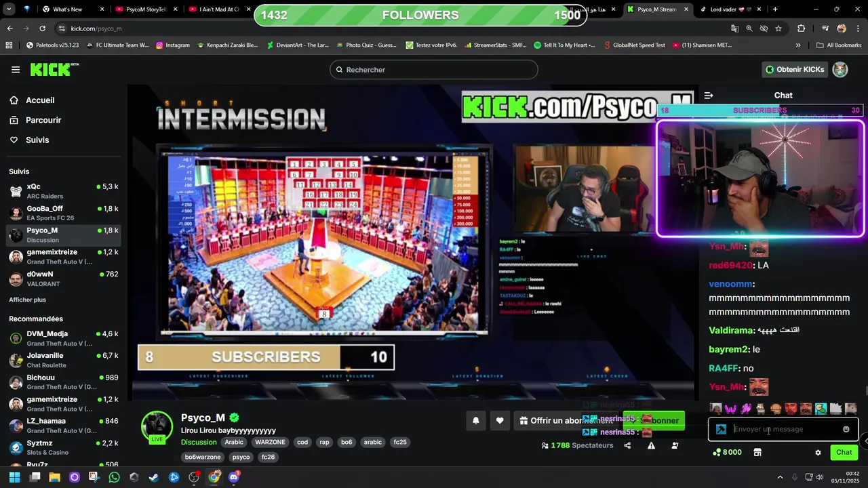Open the emoji picker in chat input

pos(846,429)
